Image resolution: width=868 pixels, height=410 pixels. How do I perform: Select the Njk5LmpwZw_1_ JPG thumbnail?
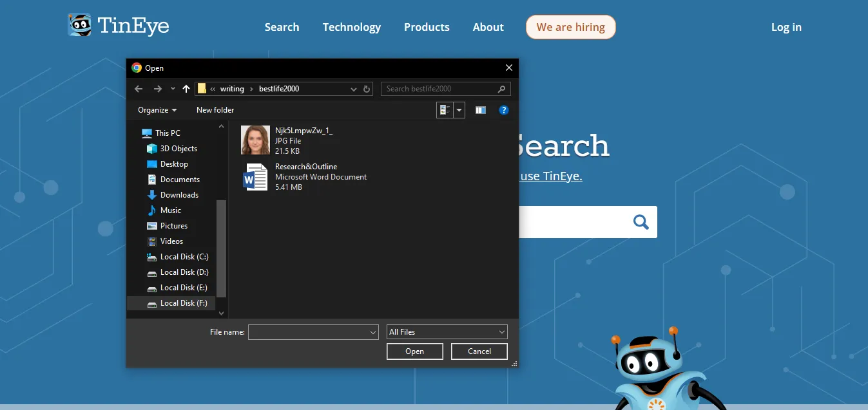point(255,140)
